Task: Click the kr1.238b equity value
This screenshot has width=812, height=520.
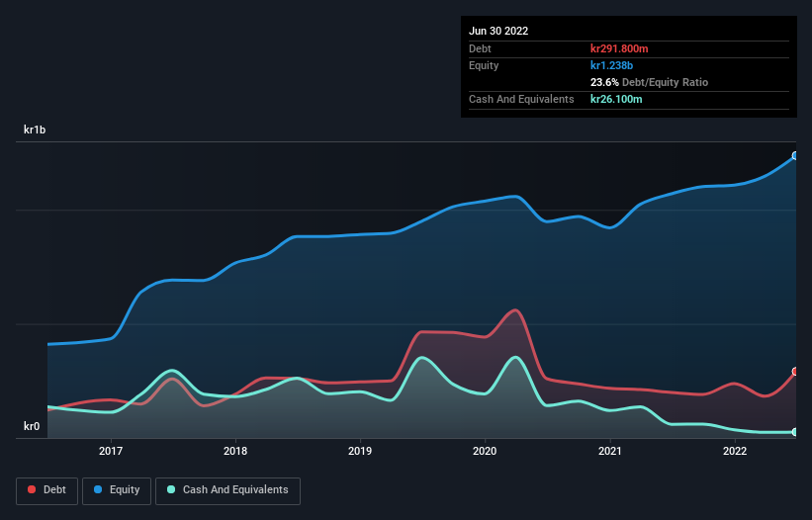Action: pos(611,65)
